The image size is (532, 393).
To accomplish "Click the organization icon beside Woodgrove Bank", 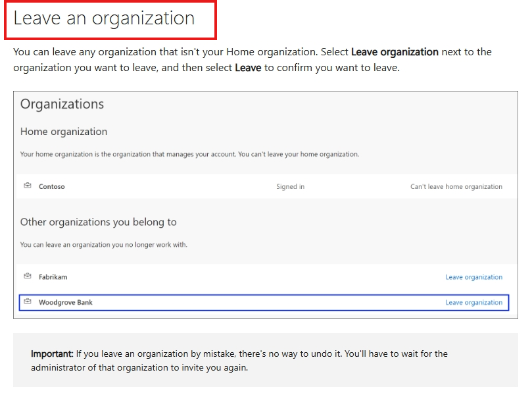I will tap(27, 302).
